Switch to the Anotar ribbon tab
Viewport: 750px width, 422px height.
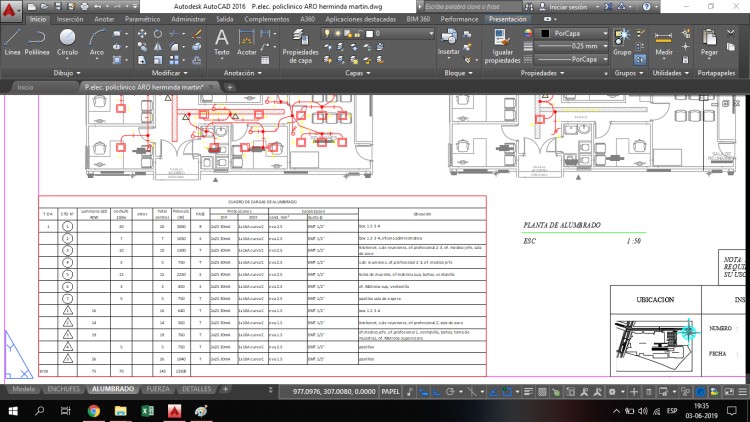point(104,19)
